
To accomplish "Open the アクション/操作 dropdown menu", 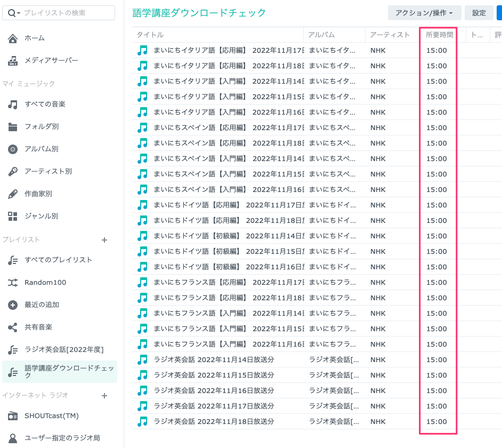I will [424, 13].
